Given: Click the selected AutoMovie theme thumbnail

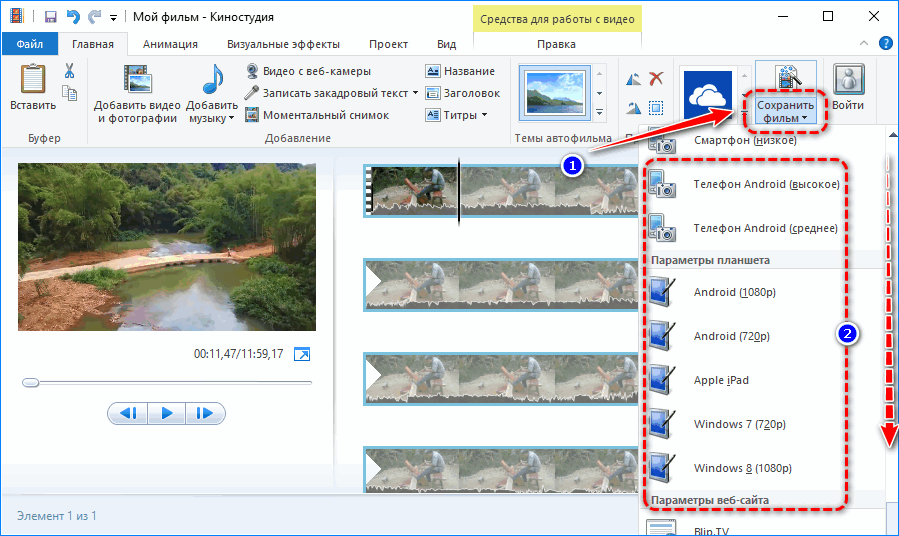Looking at the screenshot, I should 554,93.
